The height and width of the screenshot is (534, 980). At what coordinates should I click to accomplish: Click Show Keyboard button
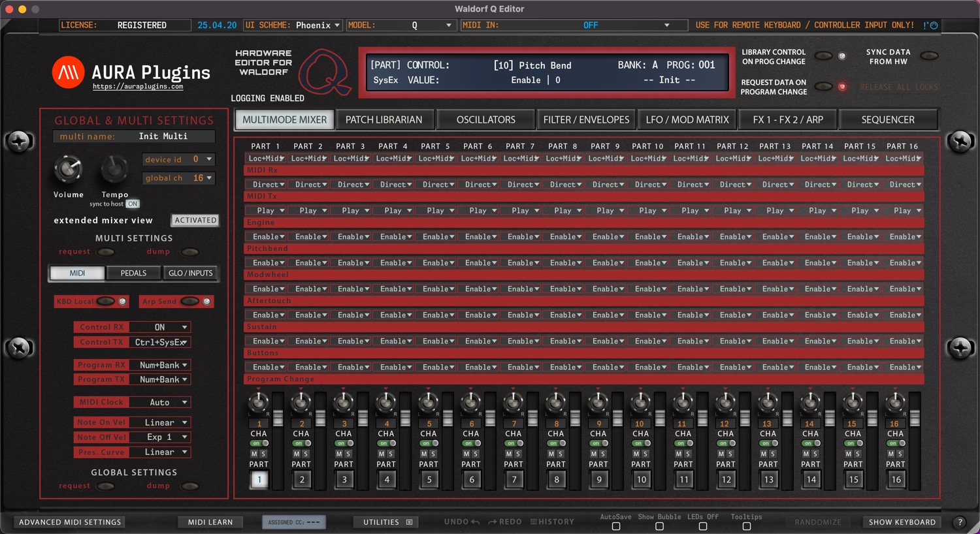click(902, 522)
